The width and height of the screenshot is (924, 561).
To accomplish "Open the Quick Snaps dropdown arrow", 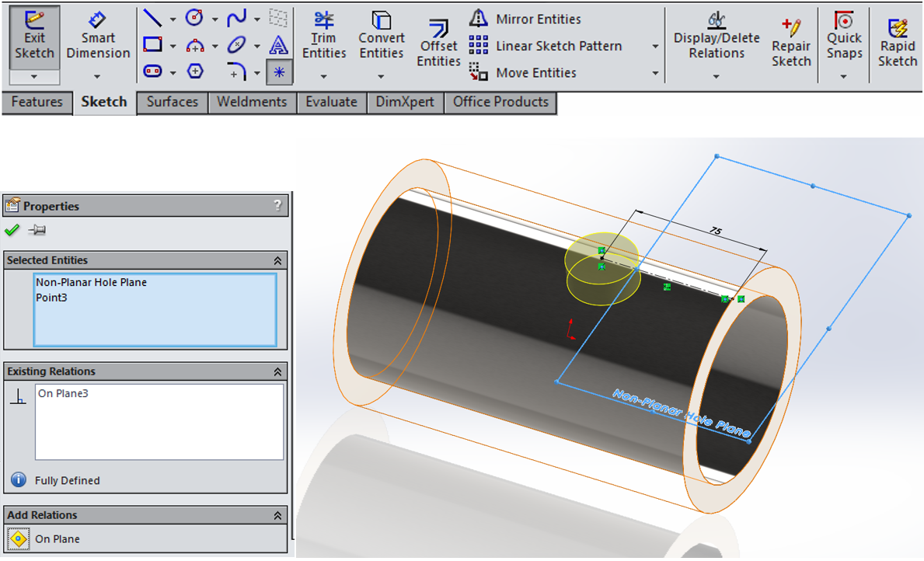I will 844,75.
